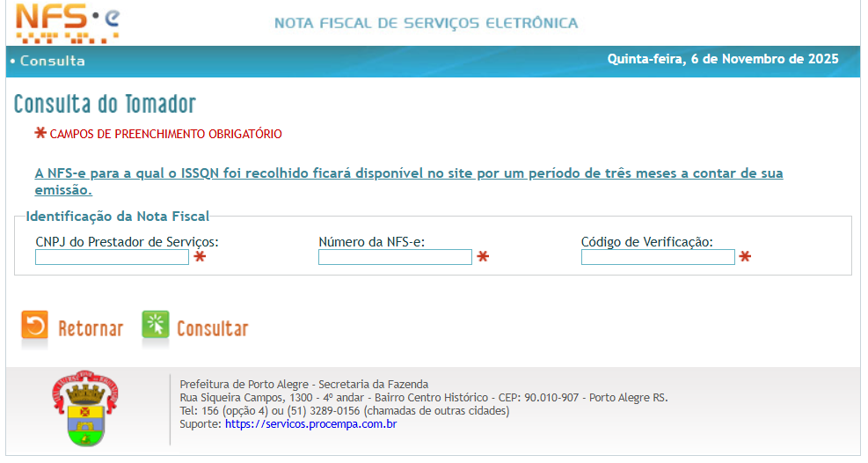Click the Consulta do Tomador heading

105,104
